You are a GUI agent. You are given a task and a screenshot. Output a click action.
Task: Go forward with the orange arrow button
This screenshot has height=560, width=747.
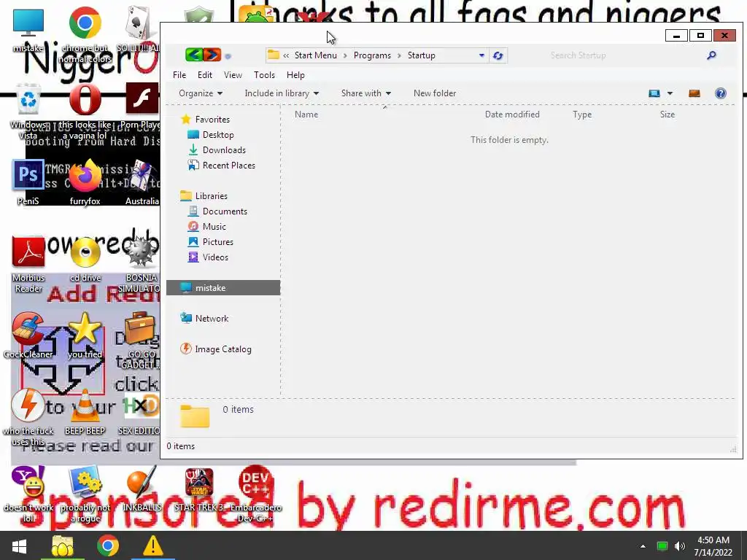pos(212,55)
